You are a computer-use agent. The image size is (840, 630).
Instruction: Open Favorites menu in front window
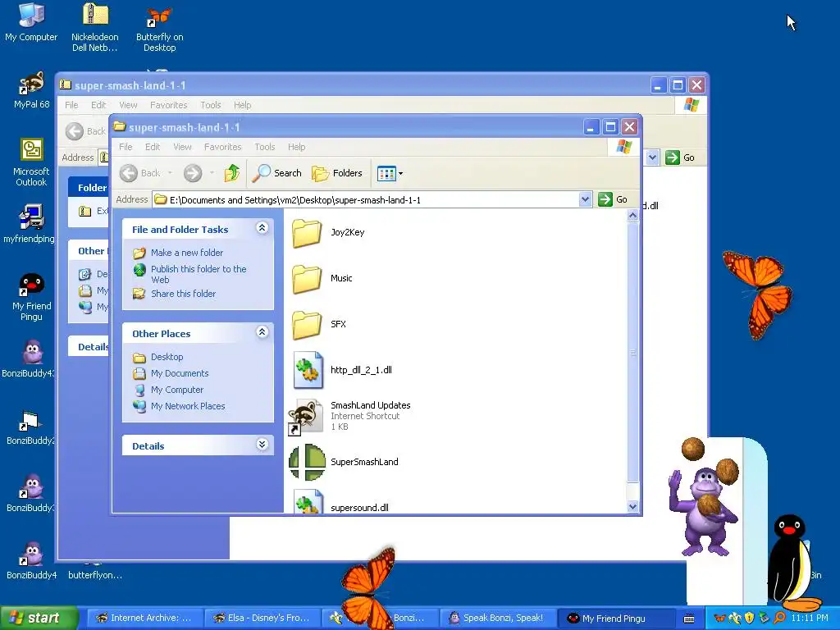pos(223,147)
